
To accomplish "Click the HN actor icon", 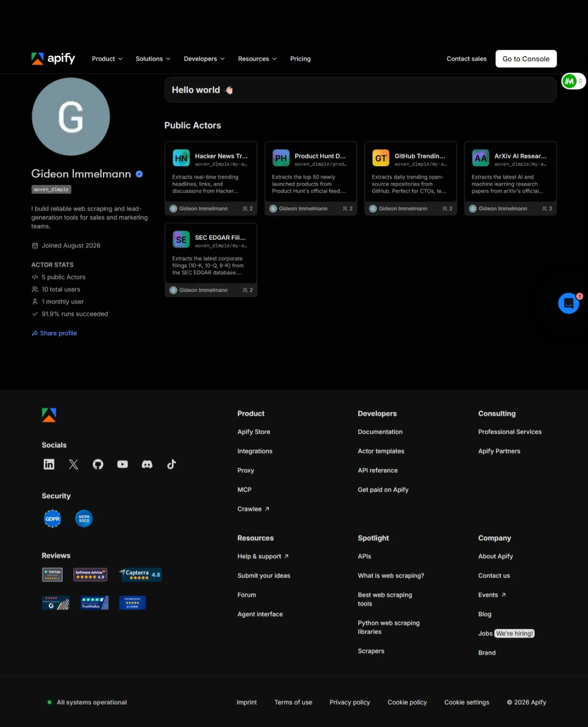I will coord(181,158).
